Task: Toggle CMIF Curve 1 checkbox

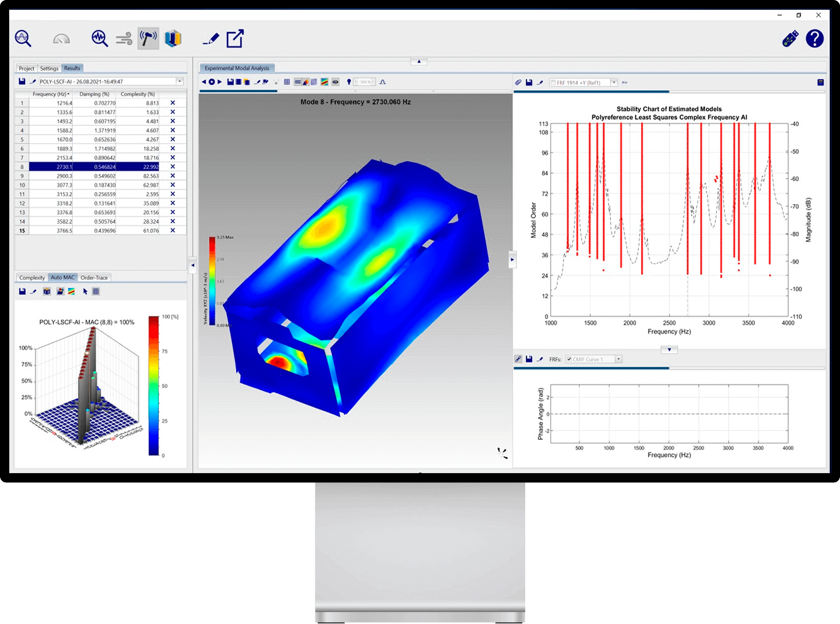Action: (x=569, y=360)
